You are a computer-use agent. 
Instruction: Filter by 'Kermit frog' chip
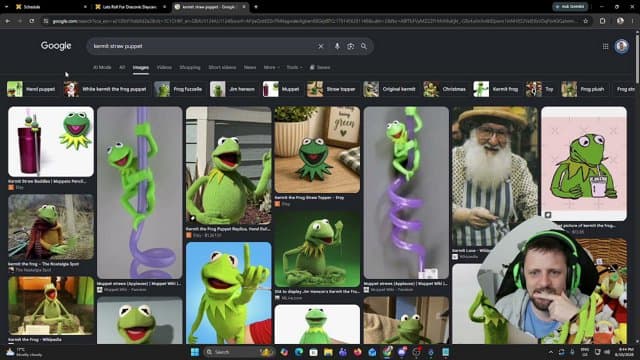[x=496, y=89]
